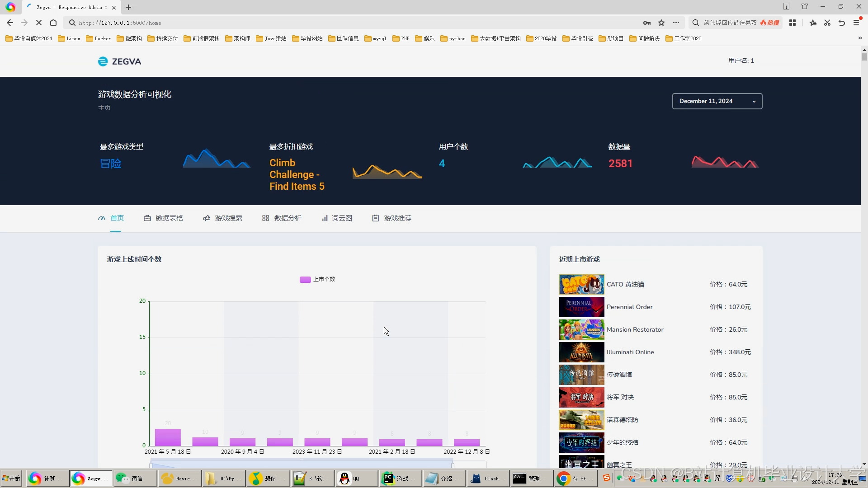Click the 游戏推荐 clipboard icon
Screen dimensions: 868x488
click(x=375, y=218)
